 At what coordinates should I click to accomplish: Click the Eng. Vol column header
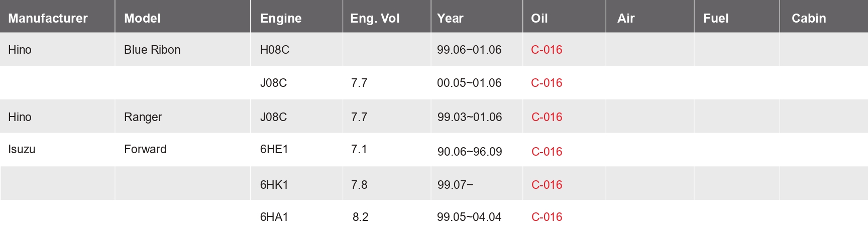(375, 19)
